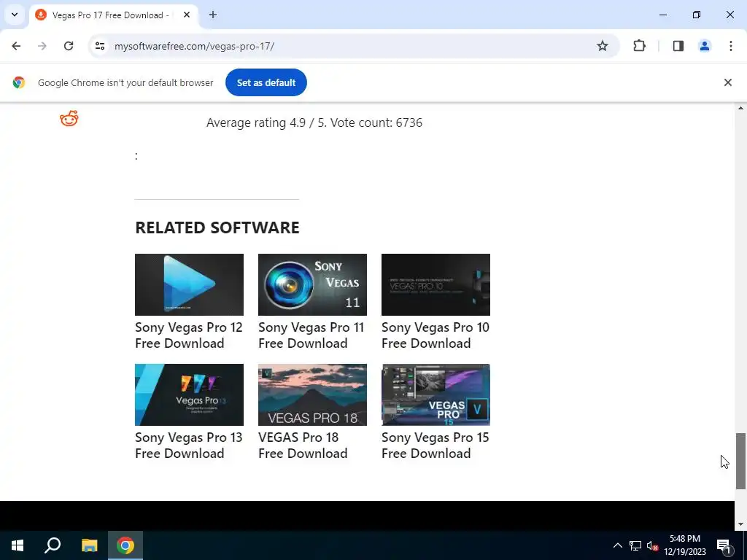Viewport: 747px width, 560px height.
Task: Select the Vegas Pro 17 Free Download tab
Action: coord(113,15)
